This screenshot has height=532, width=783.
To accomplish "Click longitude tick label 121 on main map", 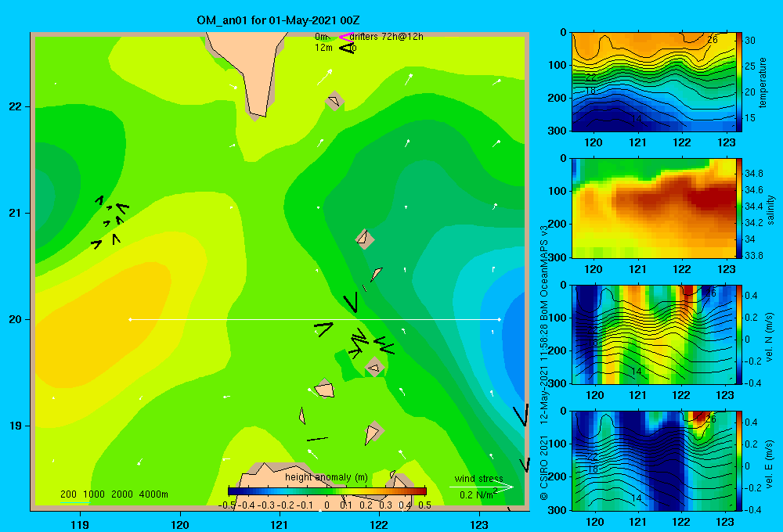I will pyautogui.click(x=280, y=524).
